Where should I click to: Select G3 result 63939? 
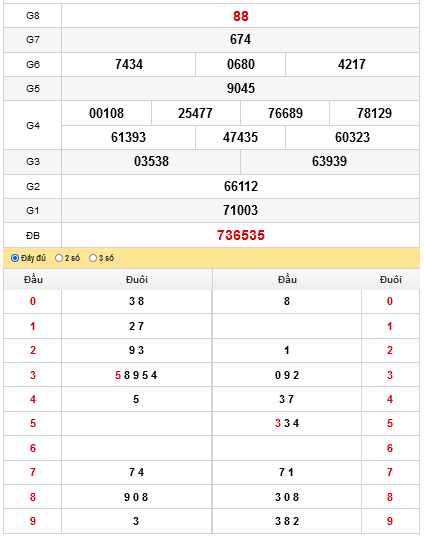pyautogui.click(x=329, y=161)
